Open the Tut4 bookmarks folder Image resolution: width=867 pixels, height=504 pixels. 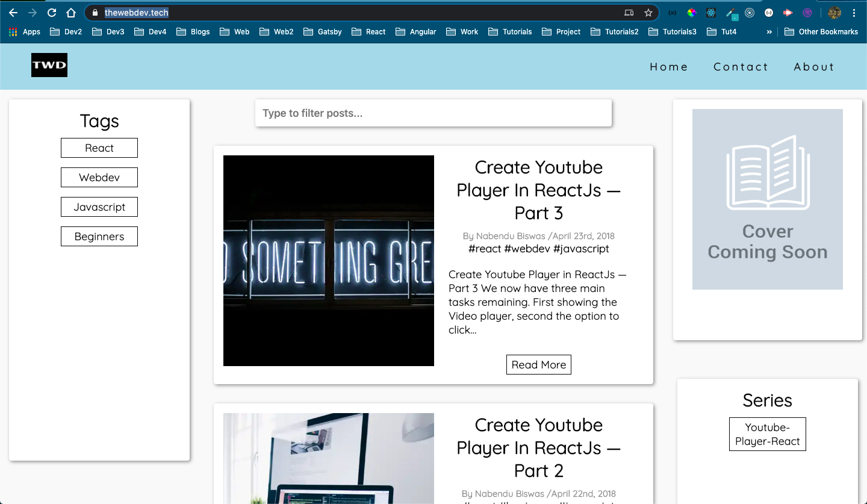click(721, 32)
